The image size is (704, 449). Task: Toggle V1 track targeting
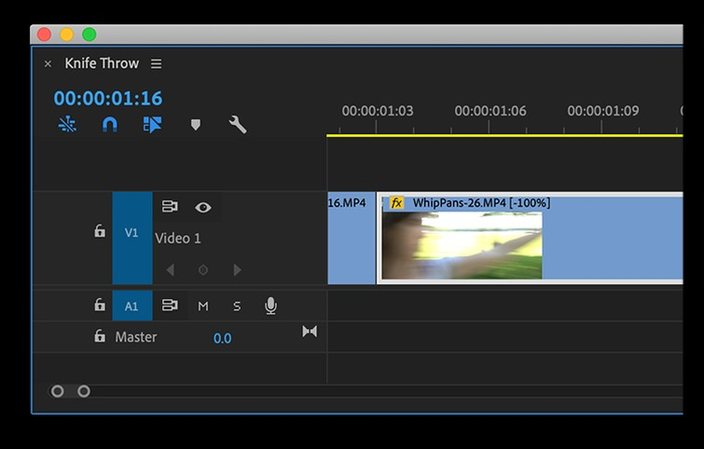(132, 238)
